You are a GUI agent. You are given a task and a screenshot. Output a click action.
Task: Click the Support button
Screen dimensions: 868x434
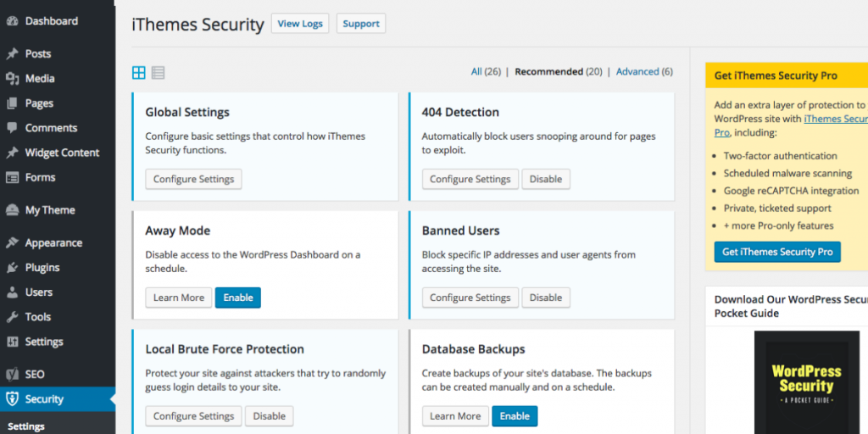[361, 24]
